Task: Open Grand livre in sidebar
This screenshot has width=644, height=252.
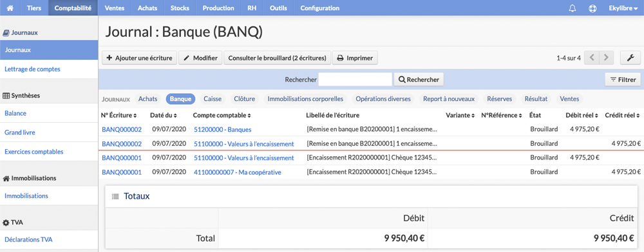Action: pyautogui.click(x=49, y=132)
